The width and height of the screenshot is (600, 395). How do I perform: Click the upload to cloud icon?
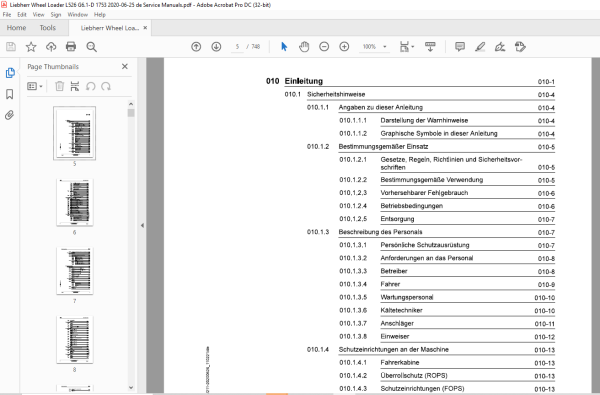click(x=51, y=47)
